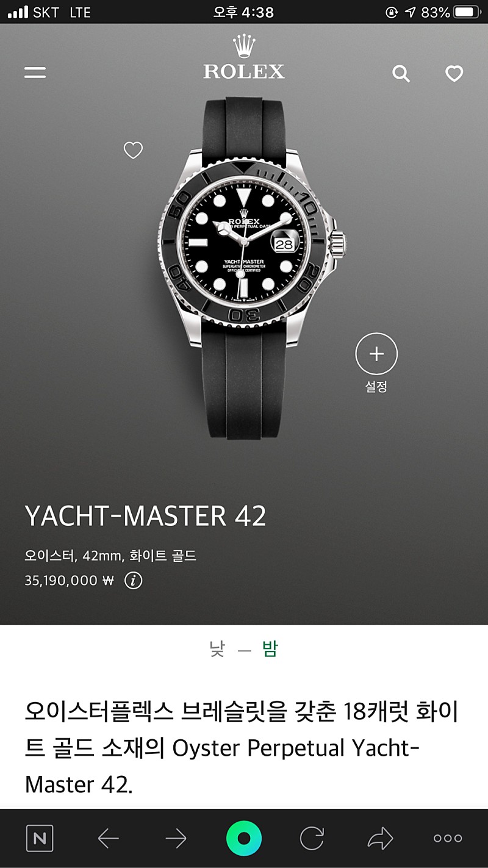The image size is (488, 868).
Task: Add watch to favorites with heart outline
Action: 133,150
